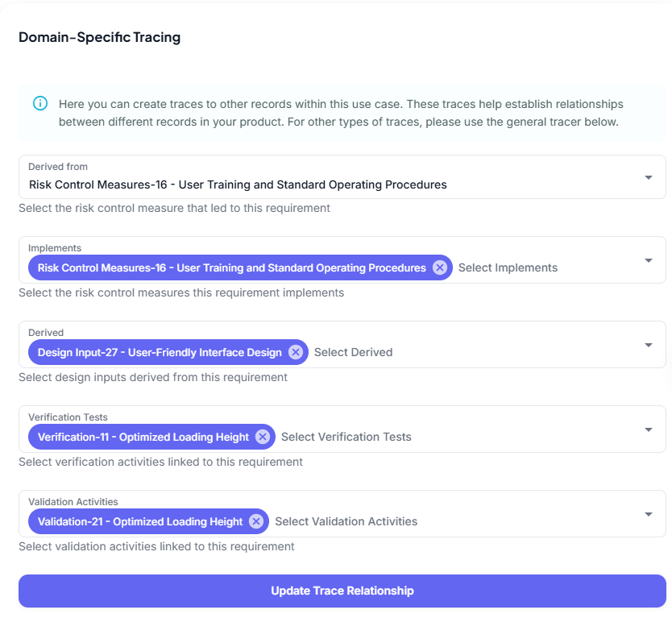Select the Design Input-27 User-Friendly Interface Design chip
Screen dimensions: 672x618
pyautogui.click(x=160, y=352)
